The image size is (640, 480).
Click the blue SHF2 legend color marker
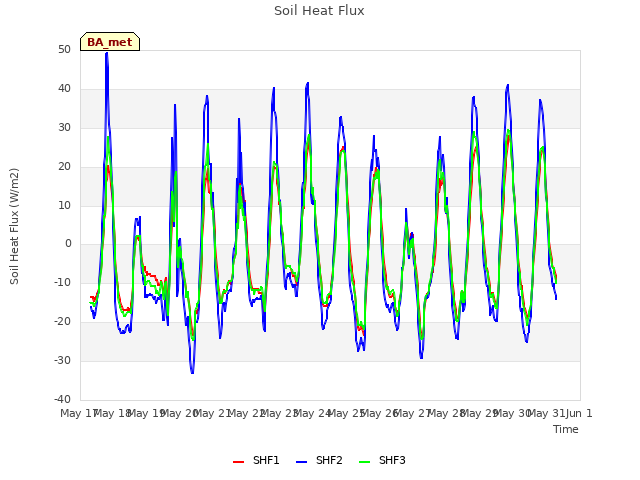[x=301, y=462]
